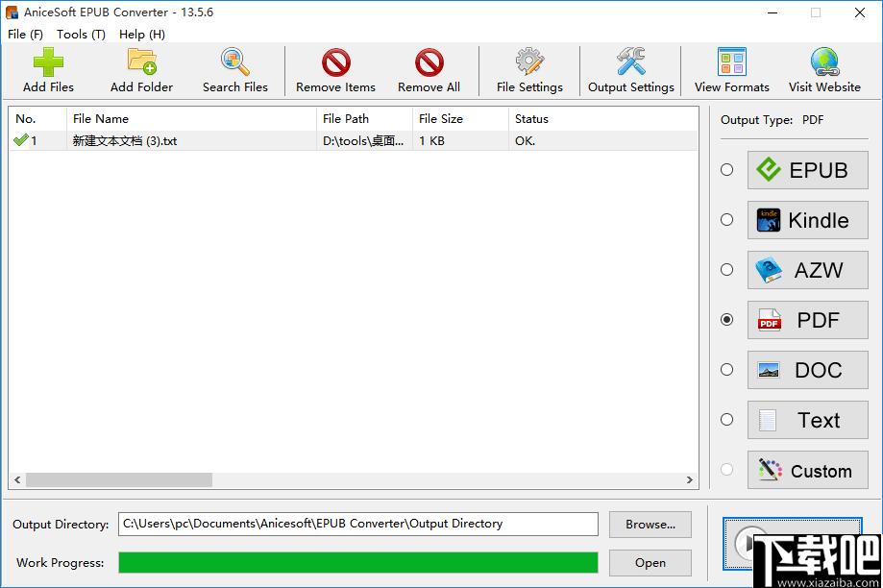Select the EPUB output format button
Image resolution: width=883 pixels, height=588 pixels.
807,170
